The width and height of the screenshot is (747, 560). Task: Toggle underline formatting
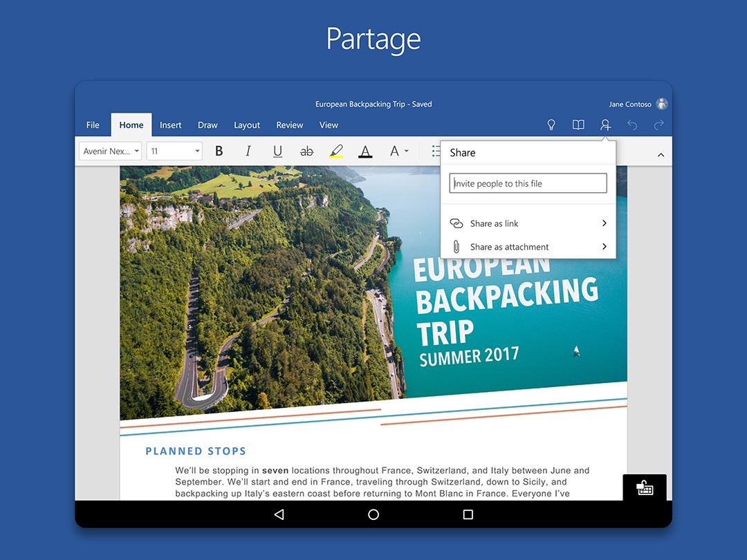(277, 151)
